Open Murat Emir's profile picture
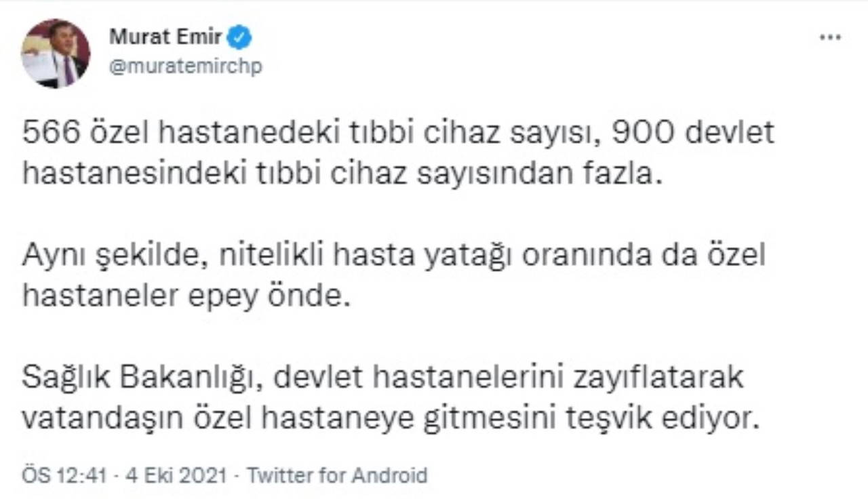The width and height of the screenshot is (868, 501). click(56, 54)
